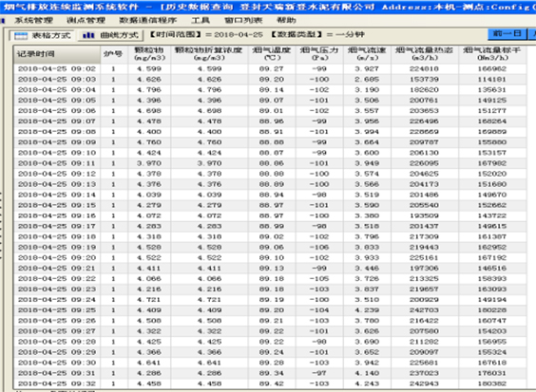Select the 2018-04-25 09:26 time cell
This screenshot has height=392, width=536.
click(57, 320)
